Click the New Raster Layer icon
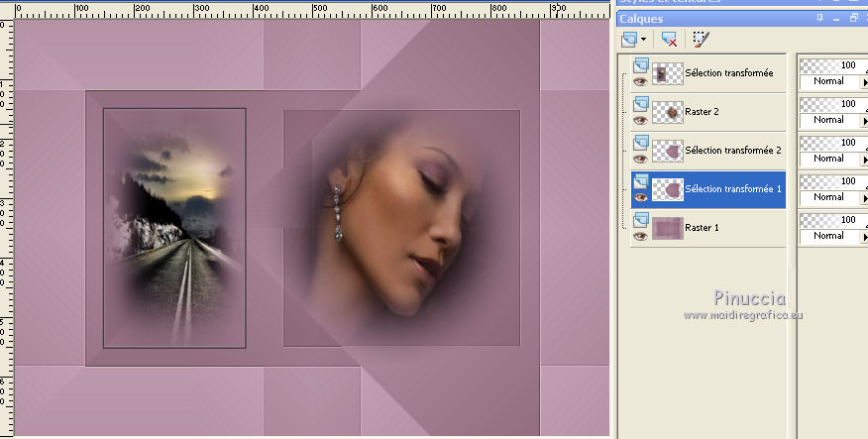This screenshot has width=868, height=439. (629, 40)
